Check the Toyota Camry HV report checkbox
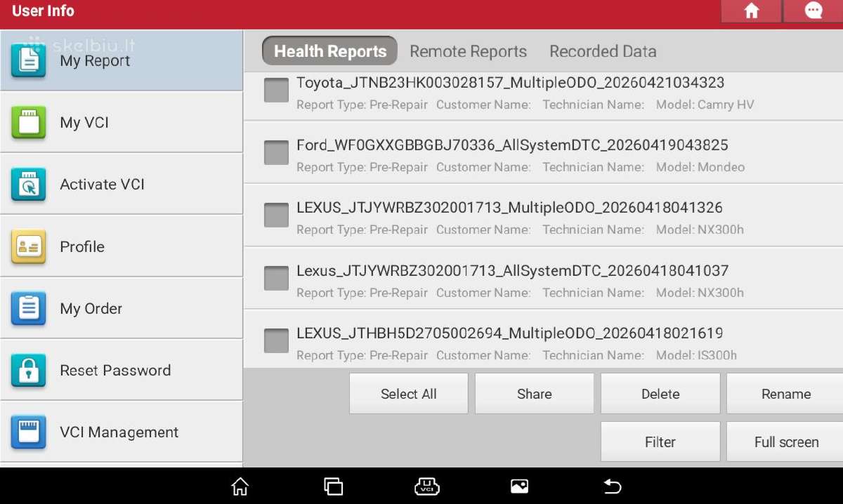 tap(276, 90)
